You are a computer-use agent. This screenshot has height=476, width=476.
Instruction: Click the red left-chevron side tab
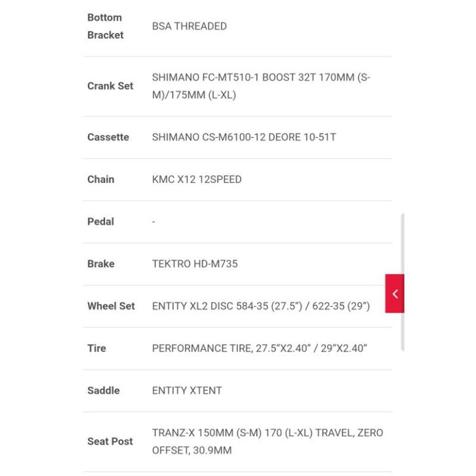point(394,293)
